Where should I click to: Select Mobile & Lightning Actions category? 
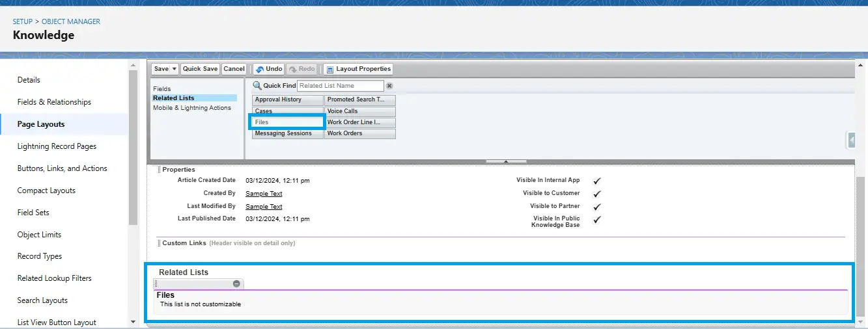click(x=192, y=108)
